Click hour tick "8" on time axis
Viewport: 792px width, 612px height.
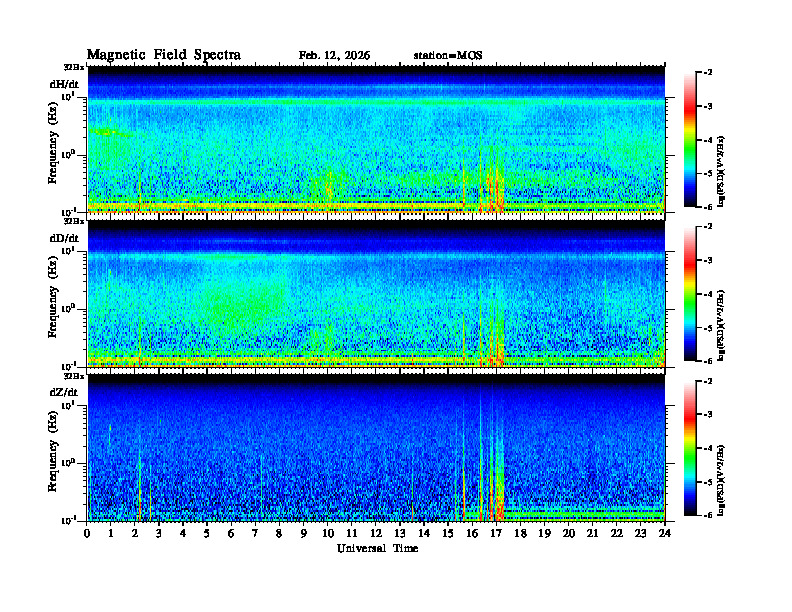pyautogui.click(x=279, y=533)
